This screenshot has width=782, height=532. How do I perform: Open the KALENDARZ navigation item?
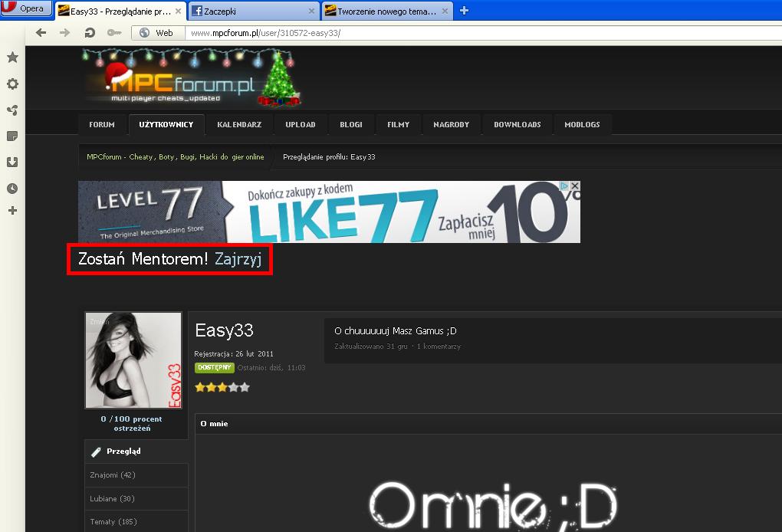point(239,125)
